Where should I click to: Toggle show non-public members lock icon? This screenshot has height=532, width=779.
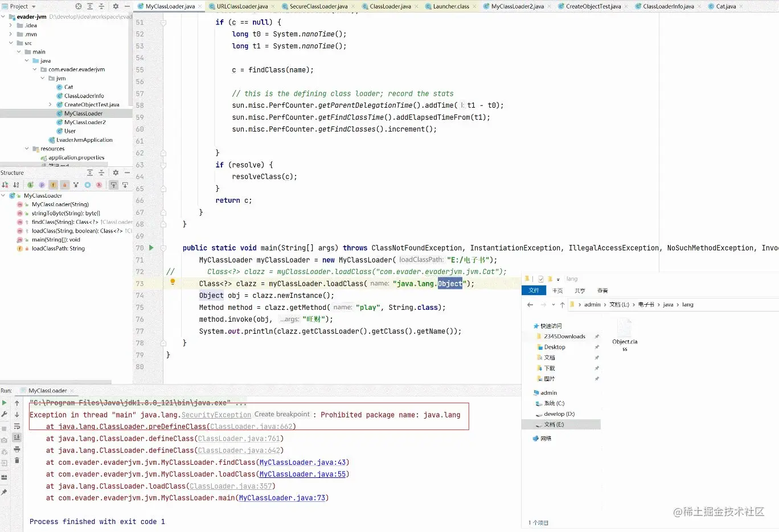click(64, 185)
